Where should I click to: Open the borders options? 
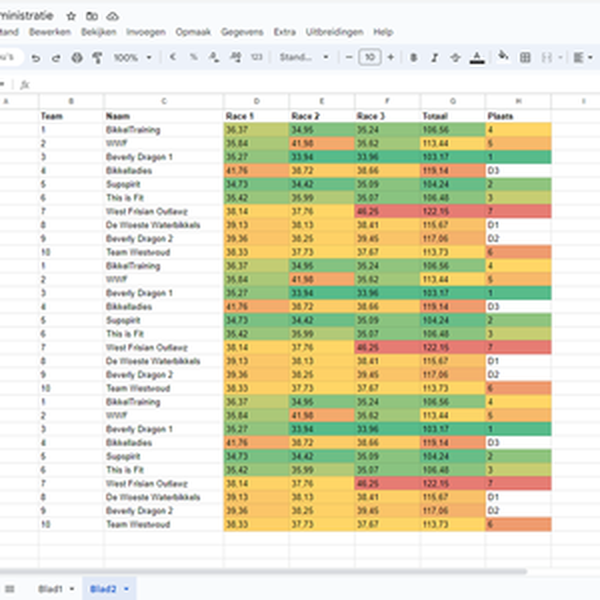click(525, 57)
